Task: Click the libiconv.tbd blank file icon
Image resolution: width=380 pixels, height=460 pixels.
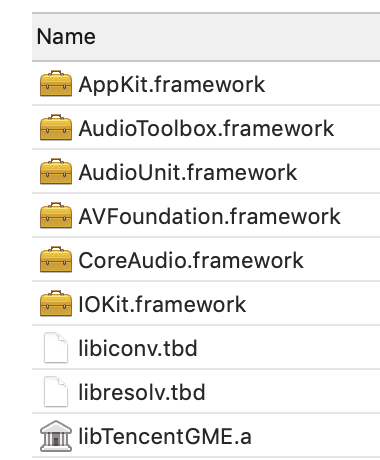Action: pyautogui.click(x=56, y=347)
